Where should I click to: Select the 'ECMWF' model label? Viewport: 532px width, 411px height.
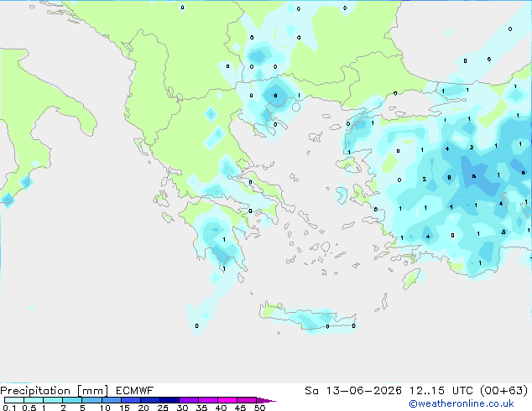point(135,391)
